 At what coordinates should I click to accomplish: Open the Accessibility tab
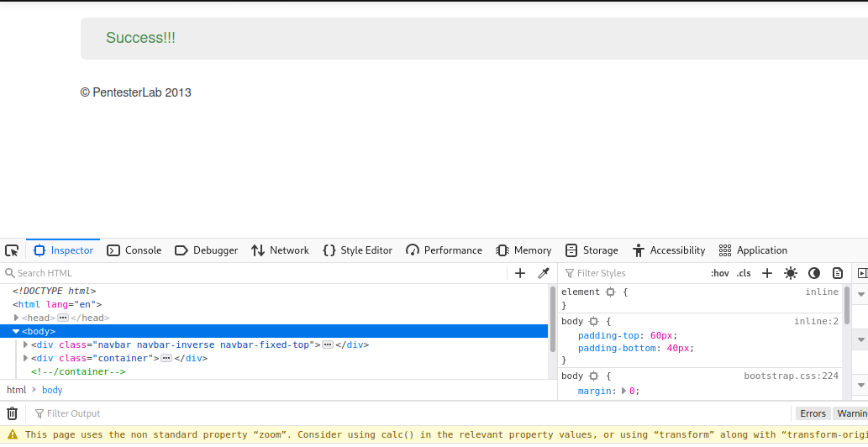[669, 250]
